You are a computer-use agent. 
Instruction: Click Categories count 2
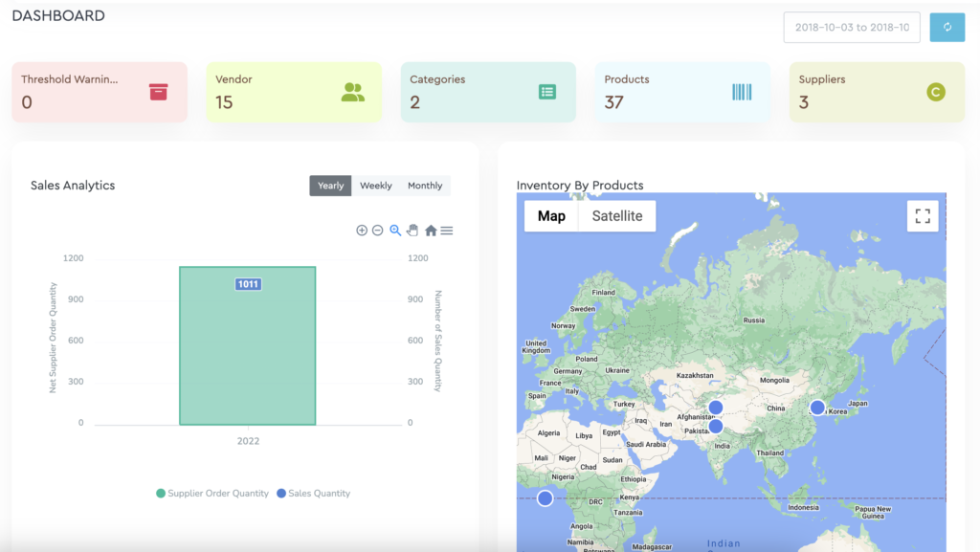pos(415,101)
